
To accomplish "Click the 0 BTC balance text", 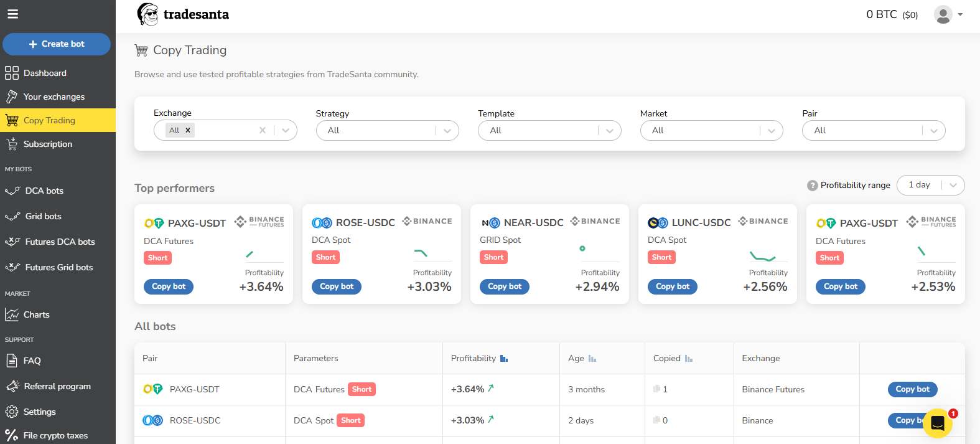I will coord(892,14).
